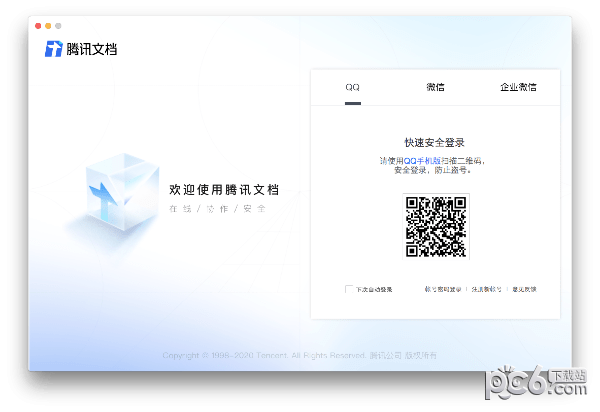This screenshot has height=412, width=600.
Task: Switch to the 企业微信 login tab
Action: coord(518,87)
